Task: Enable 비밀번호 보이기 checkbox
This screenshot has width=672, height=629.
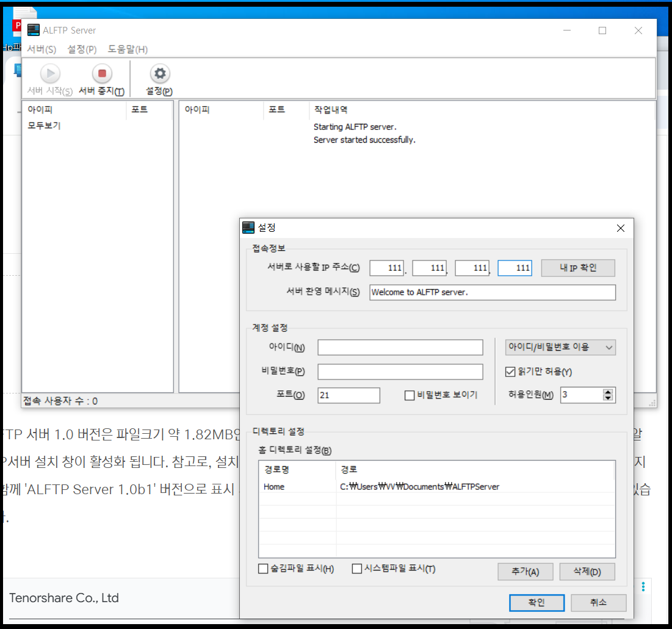Action: [410, 395]
